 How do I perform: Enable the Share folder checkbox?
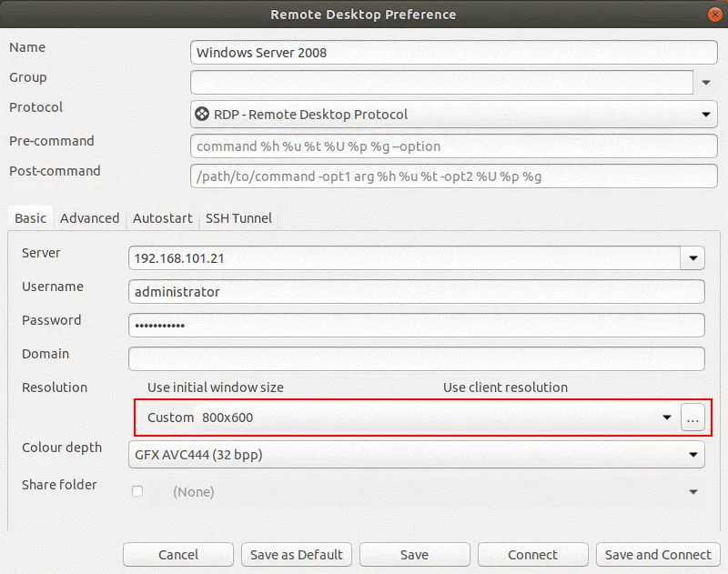137,491
